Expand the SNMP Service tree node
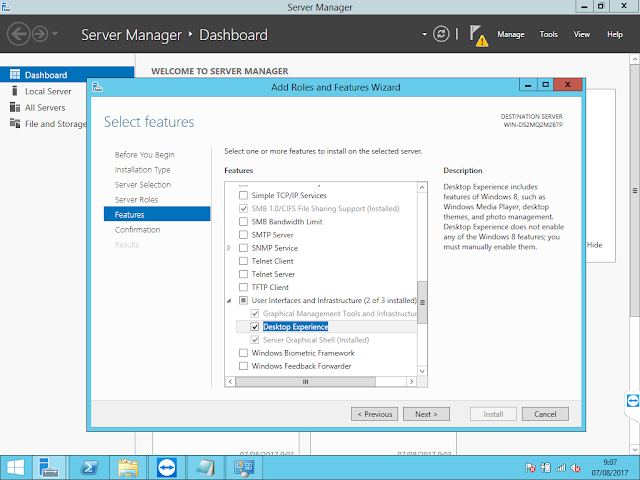The image size is (640, 480). pos(229,248)
